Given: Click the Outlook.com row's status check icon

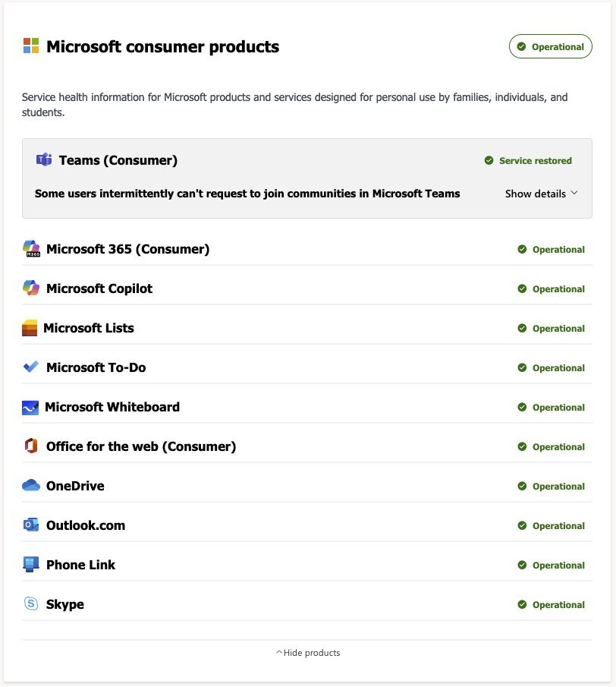Looking at the screenshot, I should point(522,525).
